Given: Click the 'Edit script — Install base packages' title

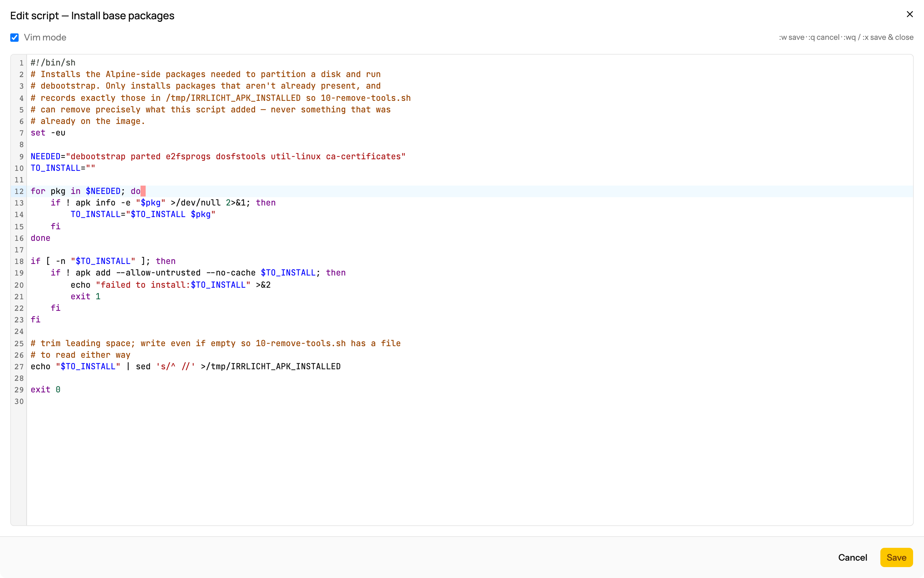Looking at the screenshot, I should click(92, 16).
